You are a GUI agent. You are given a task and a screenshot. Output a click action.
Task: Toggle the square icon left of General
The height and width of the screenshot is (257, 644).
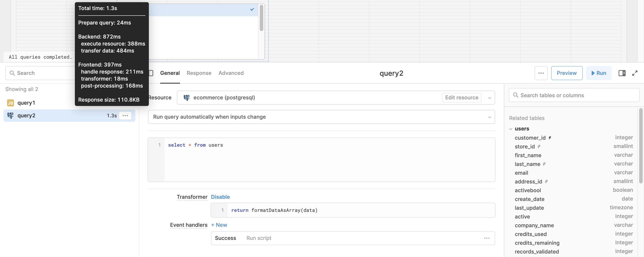151,73
